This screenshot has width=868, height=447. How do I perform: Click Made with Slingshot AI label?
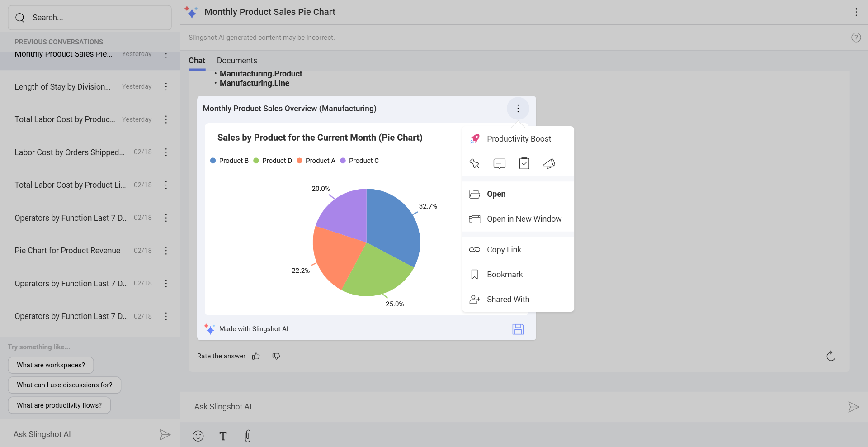pyautogui.click(x=254, y=329)
